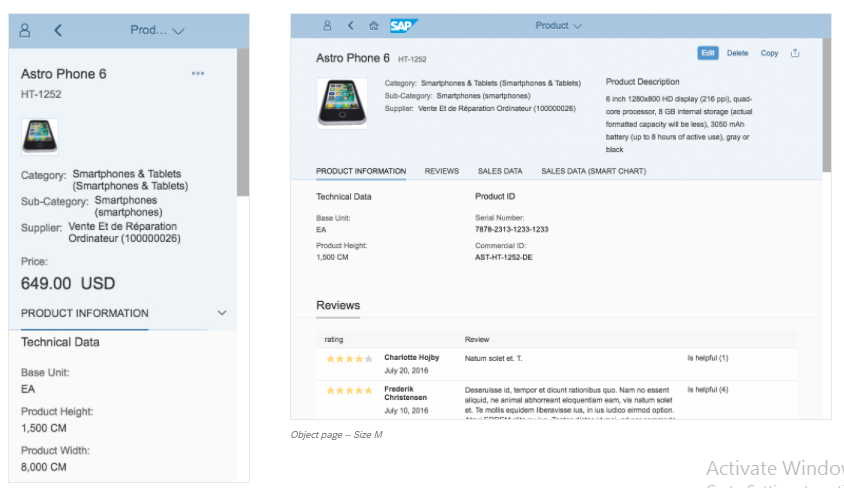Click commercial ID AST-HT-1252-DE
844x488 pixels.
(504, 257)
